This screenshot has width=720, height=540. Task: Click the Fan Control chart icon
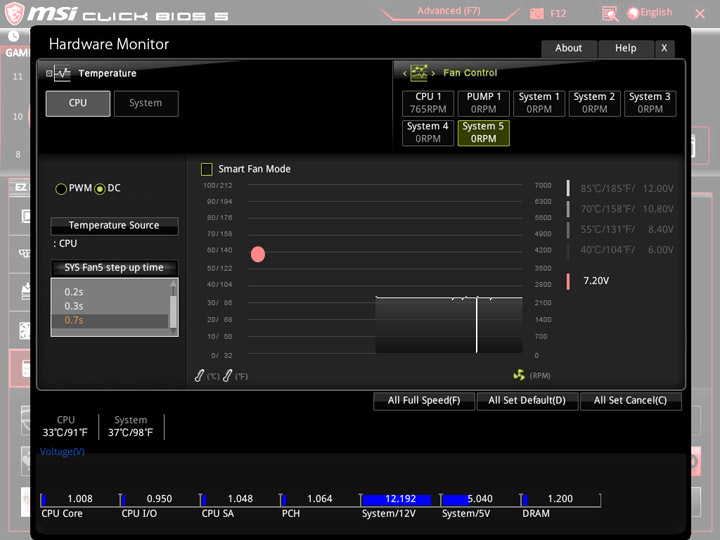(419, 73)
